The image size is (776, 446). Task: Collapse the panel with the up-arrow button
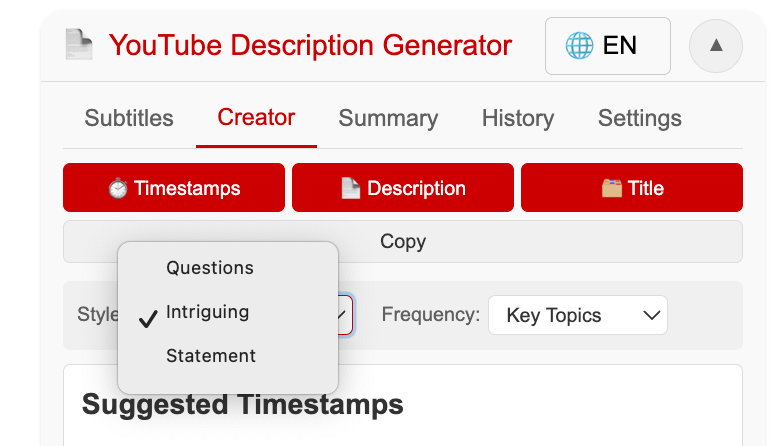(x=715, y=46)
